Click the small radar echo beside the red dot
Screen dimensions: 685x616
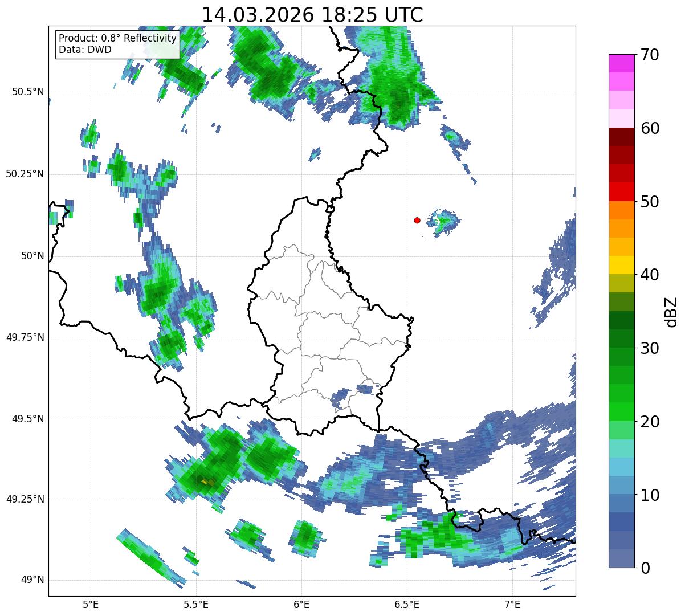click(x=443, y=222)
